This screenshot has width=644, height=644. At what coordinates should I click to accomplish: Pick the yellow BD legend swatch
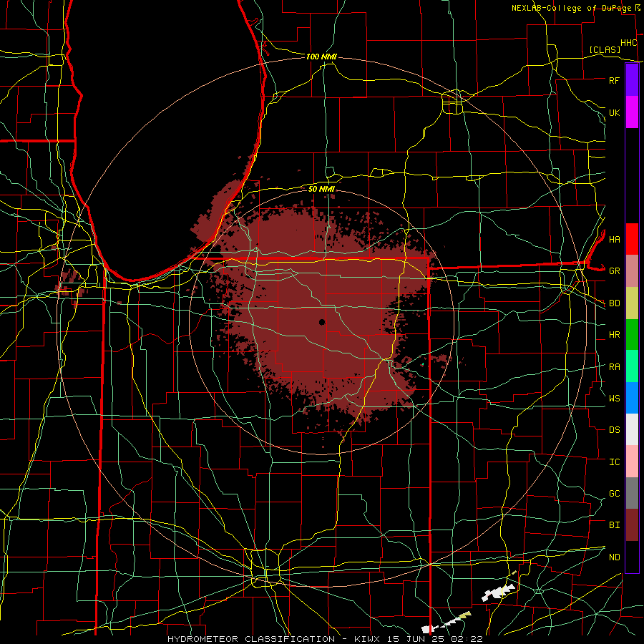click(632, 303)
